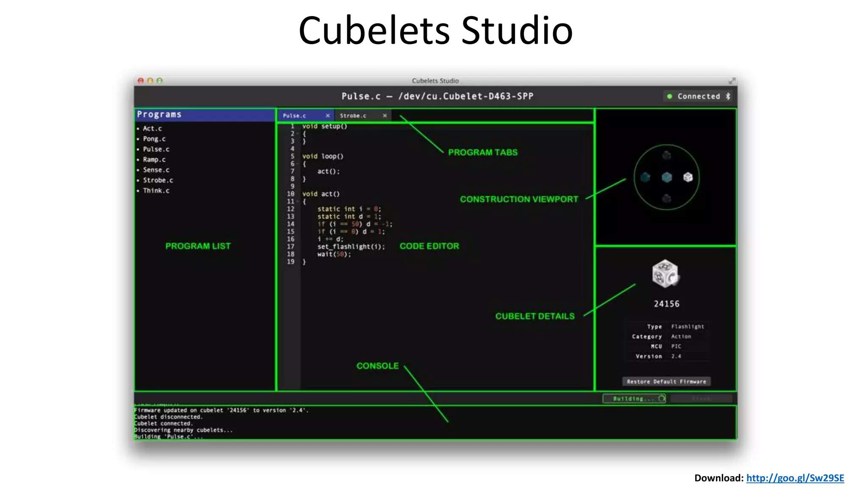The width and height of the screenshot is (868, 488).
Task: Click code line 5 void loop()
Action: tap(323, 156)
